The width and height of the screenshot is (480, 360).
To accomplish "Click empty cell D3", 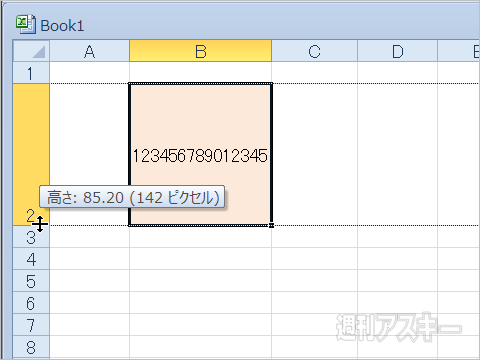I will pos(397,237).
